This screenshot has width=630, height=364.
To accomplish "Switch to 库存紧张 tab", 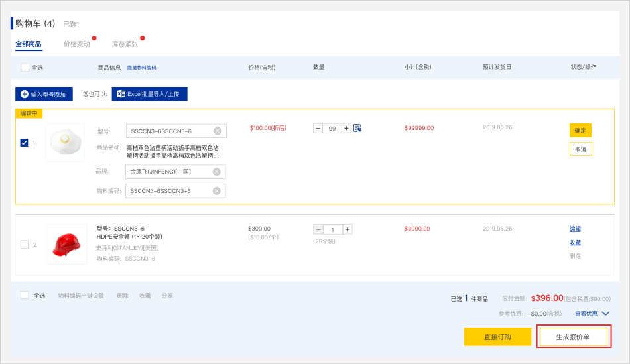I will pos(125,44).
